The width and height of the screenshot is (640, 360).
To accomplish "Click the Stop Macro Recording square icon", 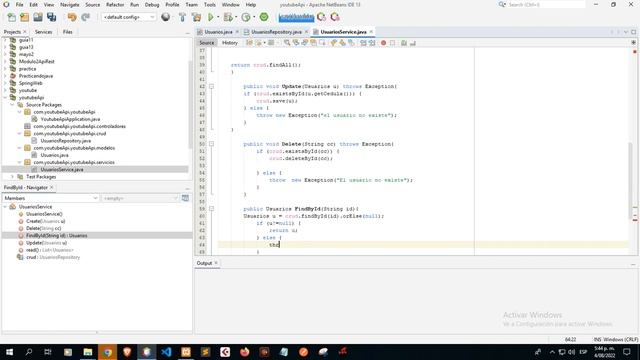I will (392, 43).
